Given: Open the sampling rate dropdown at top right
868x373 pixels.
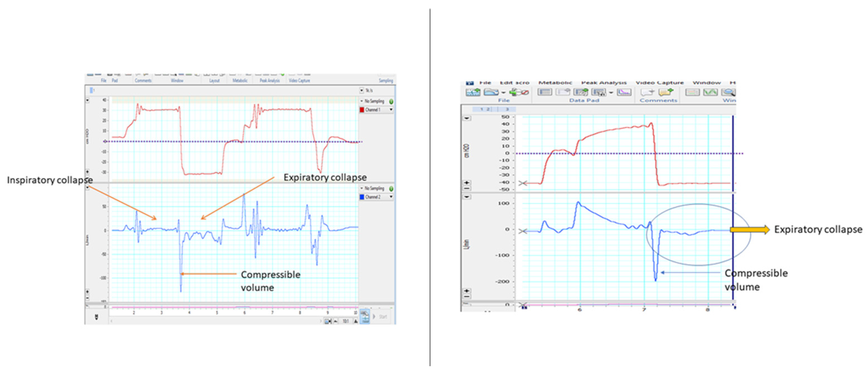Looking at the screenshot, I should click(x=362, y=90).
